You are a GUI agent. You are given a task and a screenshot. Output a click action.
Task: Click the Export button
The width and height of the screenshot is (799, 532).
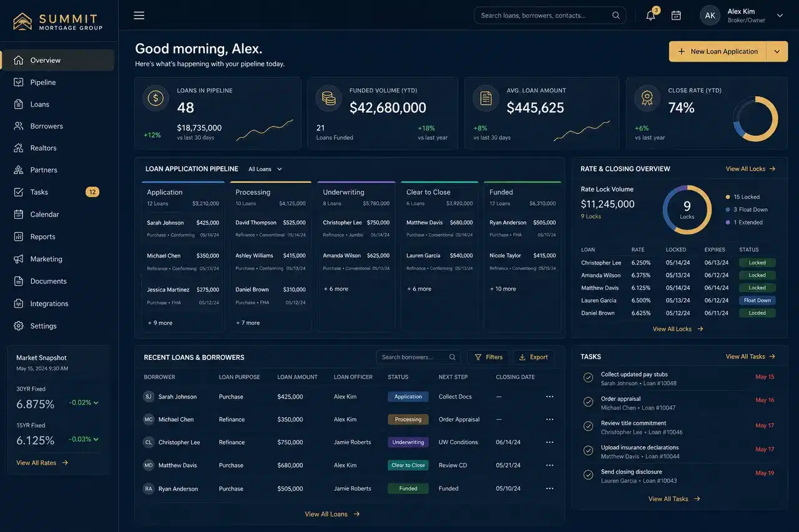click(534, 357)
